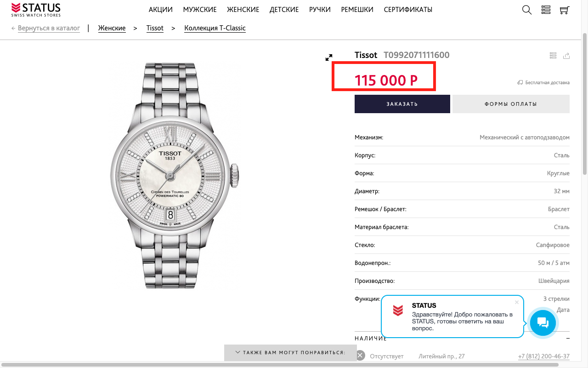This screenshot has height=368, width=588.
Task: Share this product via share icon
Action: pos(566,56)
